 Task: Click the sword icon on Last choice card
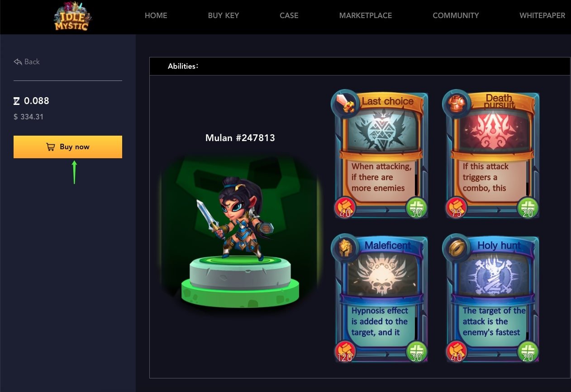pos(347,104)
